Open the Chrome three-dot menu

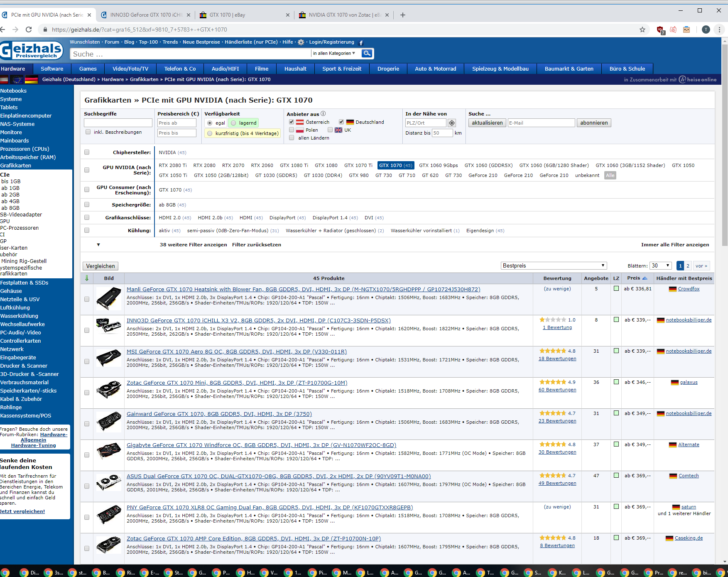click(719, 29)
